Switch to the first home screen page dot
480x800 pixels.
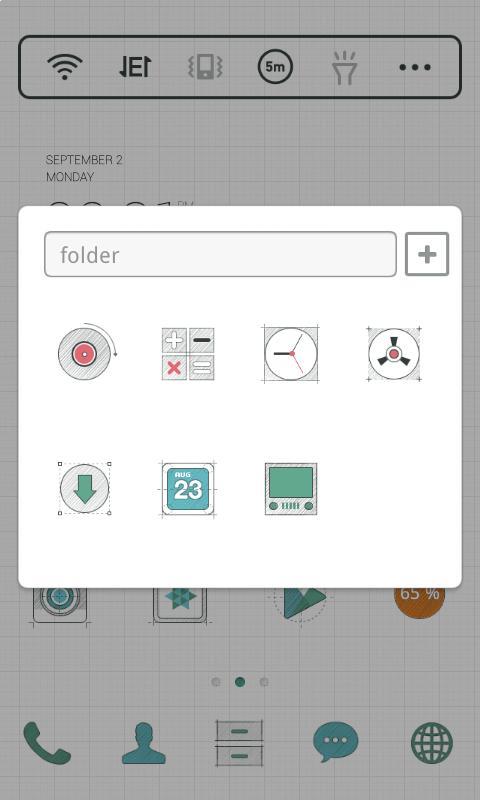(x=216, y=682)
